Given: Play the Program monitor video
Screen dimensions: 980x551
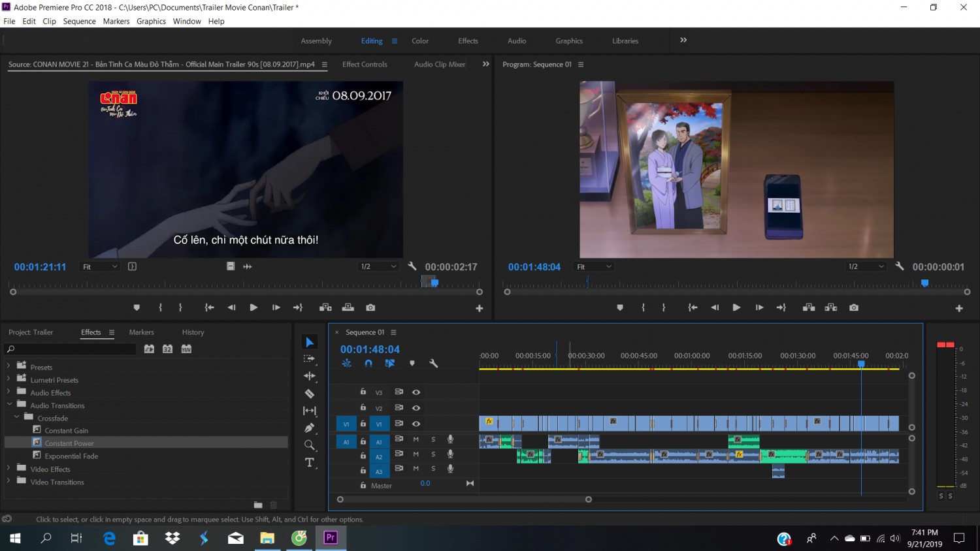Looking at the screenshot, I should tap(736, 307).
